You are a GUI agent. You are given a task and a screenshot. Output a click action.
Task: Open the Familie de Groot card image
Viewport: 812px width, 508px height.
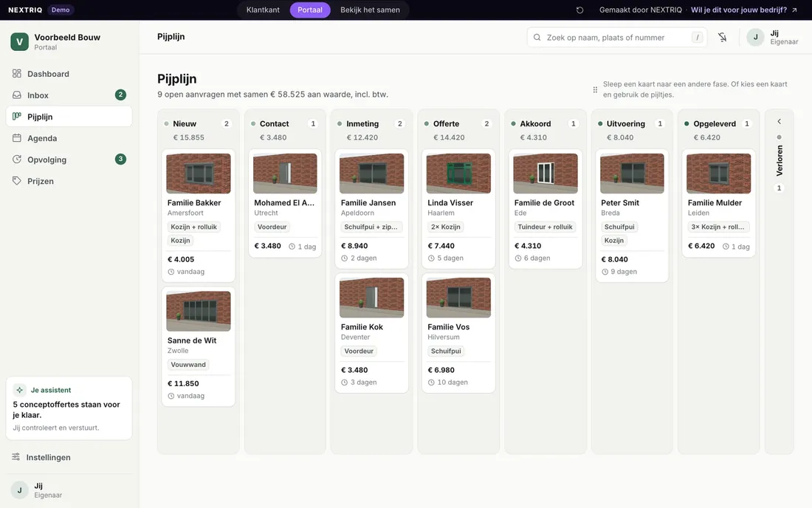pos(546,174)
